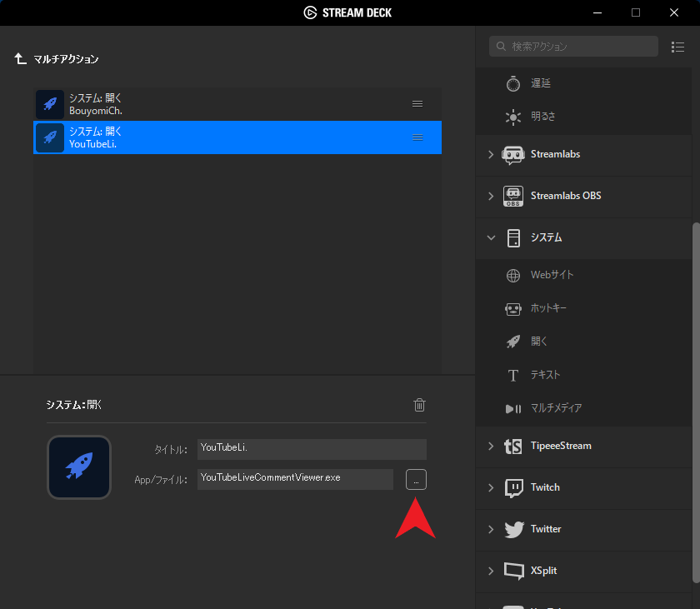Choose the 開く action label in the sidebar
The width and height of the screenshot is (700, 609).
pos(539,342)
